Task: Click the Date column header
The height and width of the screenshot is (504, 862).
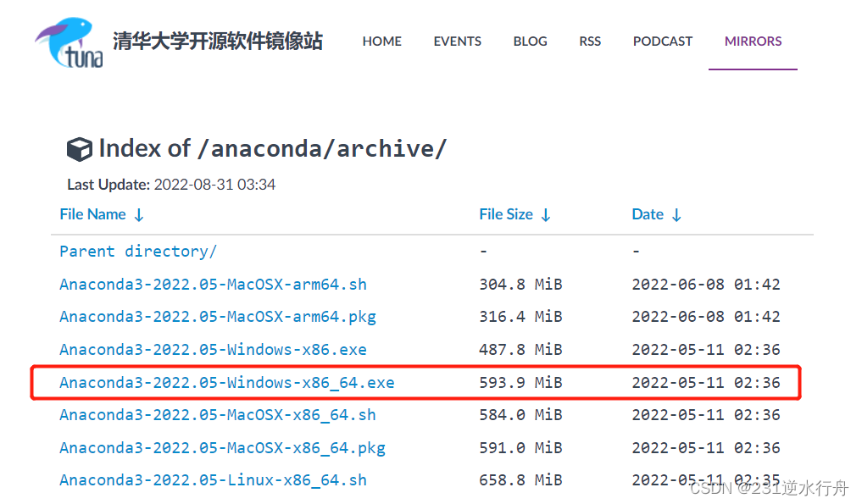Action: pos(648,214)
